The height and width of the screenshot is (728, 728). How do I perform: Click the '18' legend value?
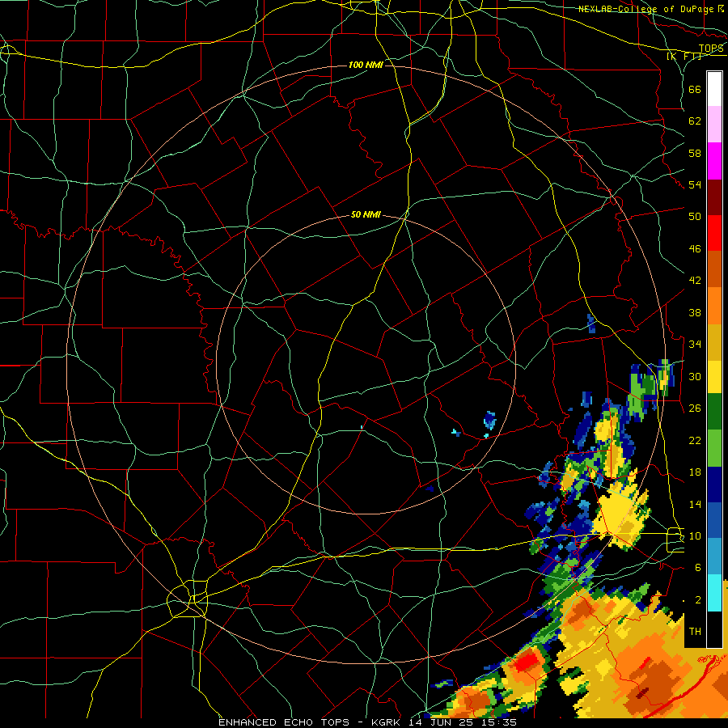click(695, 472)
